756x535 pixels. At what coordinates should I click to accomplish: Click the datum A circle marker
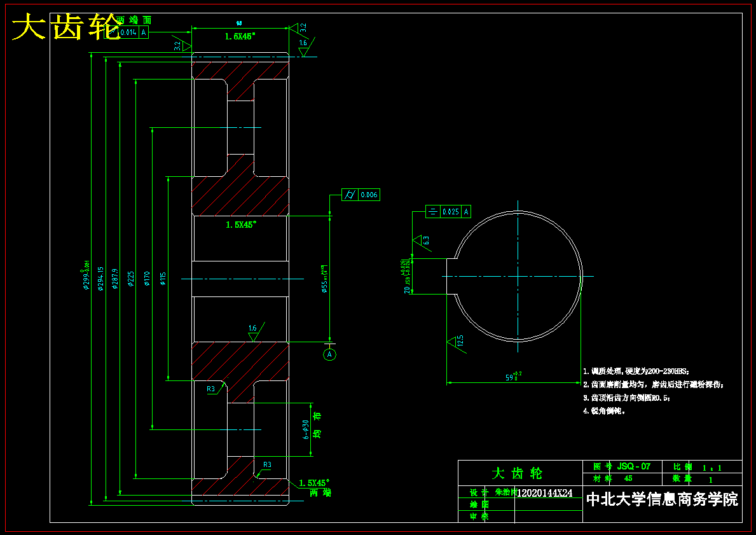click(329, 354)
